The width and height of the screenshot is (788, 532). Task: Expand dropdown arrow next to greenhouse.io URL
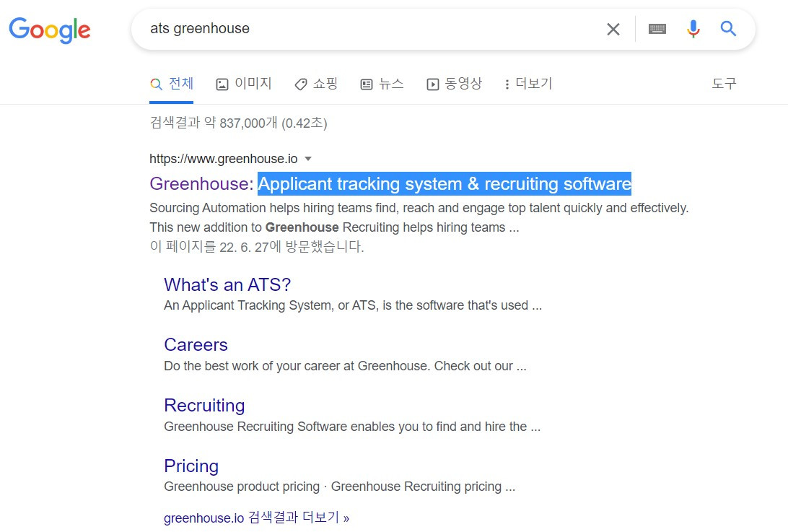(x=308, y=159)
